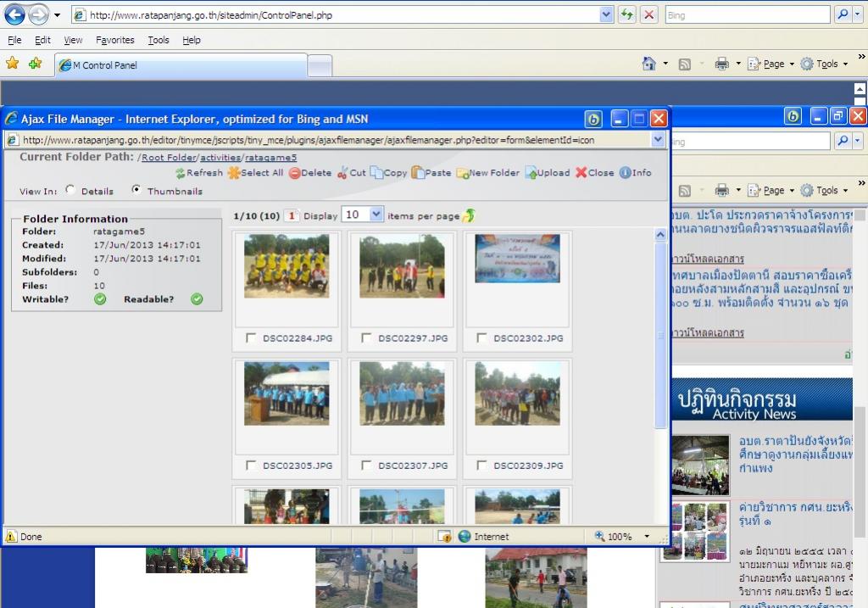The width and height of the screenshot is (868, 608).
Task: Open the View menu
Action: pos(73,40)
